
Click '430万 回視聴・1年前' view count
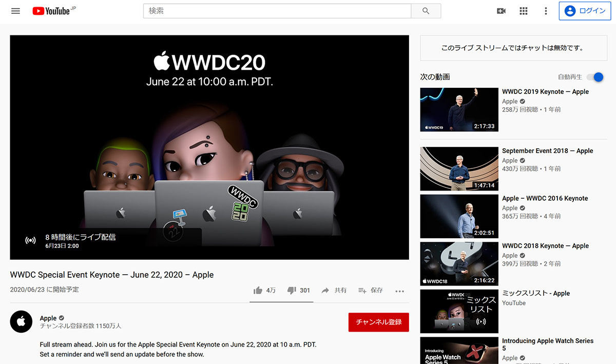[531, 168]
